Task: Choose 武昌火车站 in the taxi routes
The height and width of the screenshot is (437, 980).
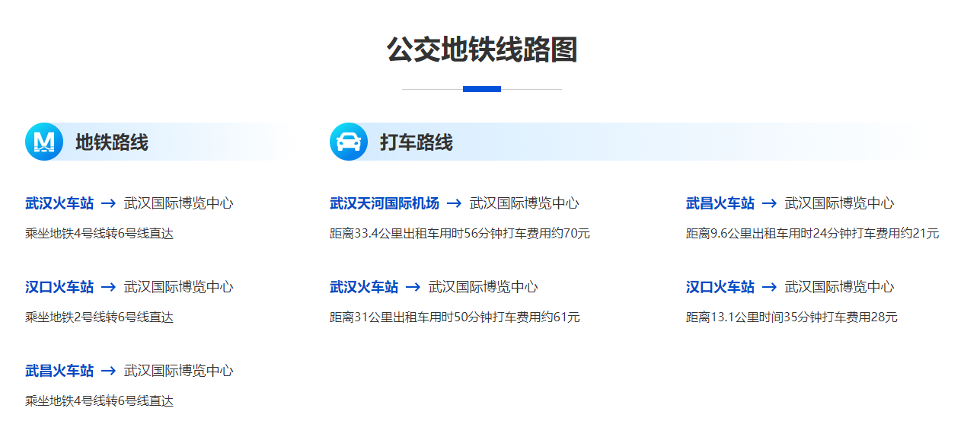Action: (x=720, y=203)
